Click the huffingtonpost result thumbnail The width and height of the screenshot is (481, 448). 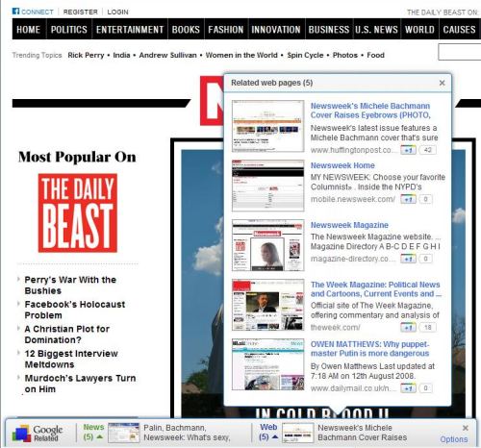coord(268,126)
